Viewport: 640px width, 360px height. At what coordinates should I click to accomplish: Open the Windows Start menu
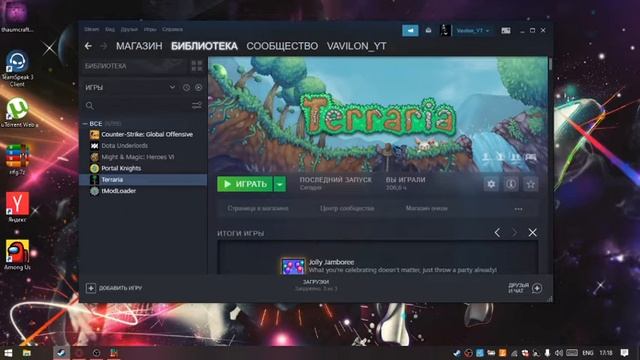pyautogui.click(x=8, y=353)
